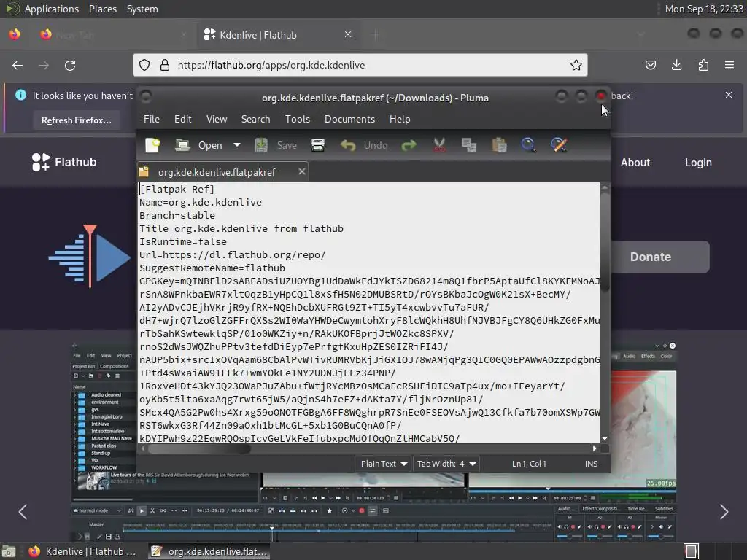
Task: Switch to Kdenlive | Flathub taskbar entry
Action: click(x=82, y=551)
